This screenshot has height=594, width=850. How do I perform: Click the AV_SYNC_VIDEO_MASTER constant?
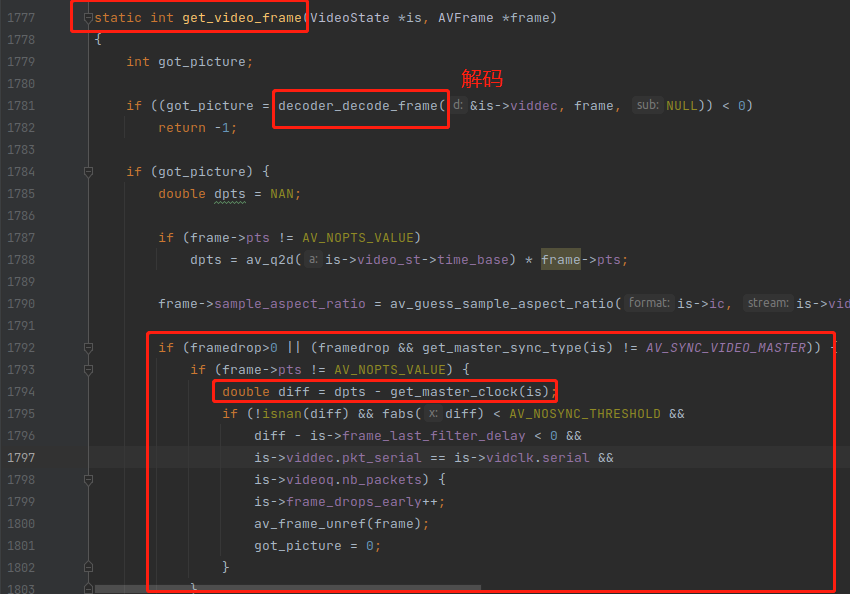pos(725,348)
